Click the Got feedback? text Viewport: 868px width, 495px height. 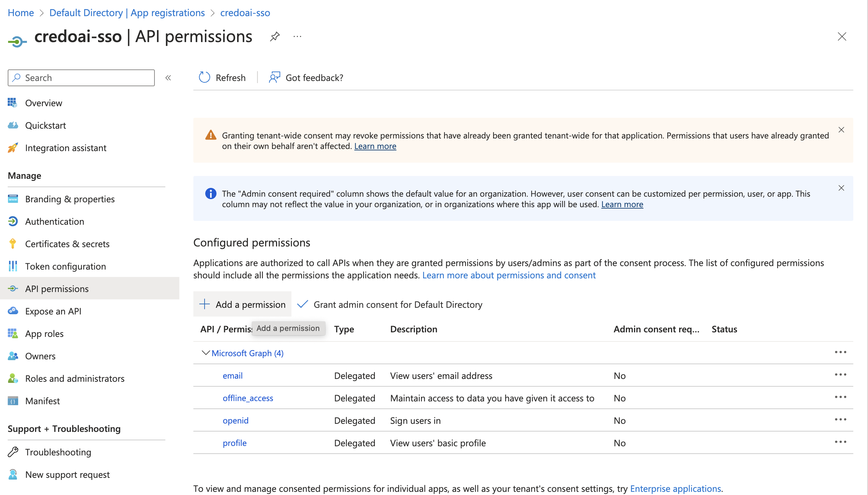314,78
